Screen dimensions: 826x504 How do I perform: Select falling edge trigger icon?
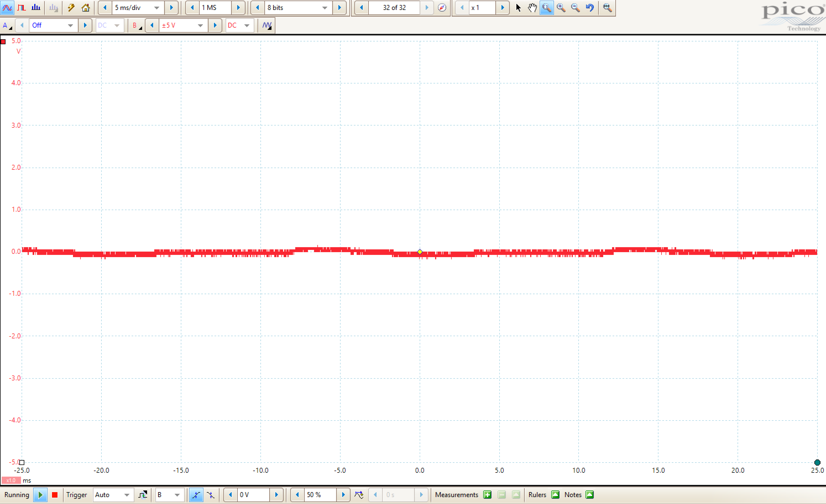coord(211,495)
